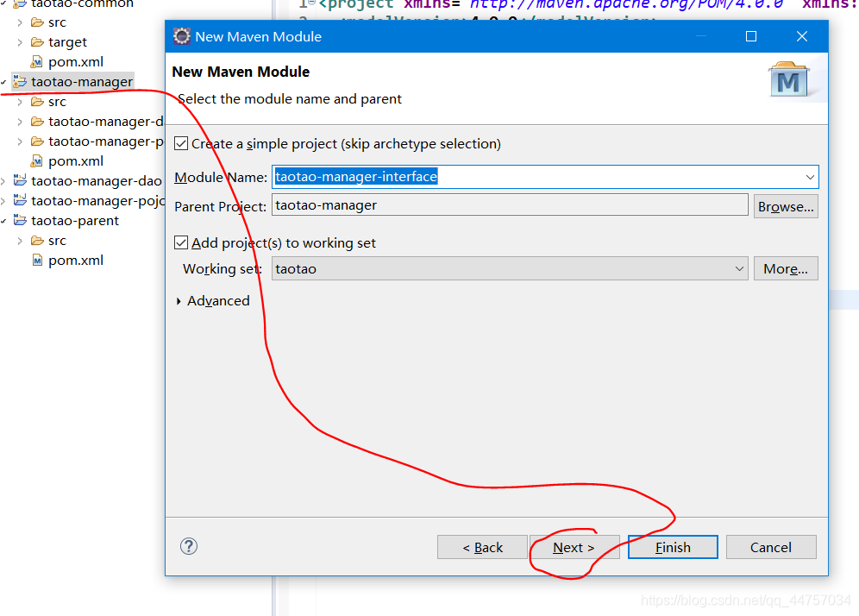Image resolution: width=859 pixels, height=616 pixels.
Task: Click the Eclipse icon in dialog title bar
Action: click(x=182, y=36)
